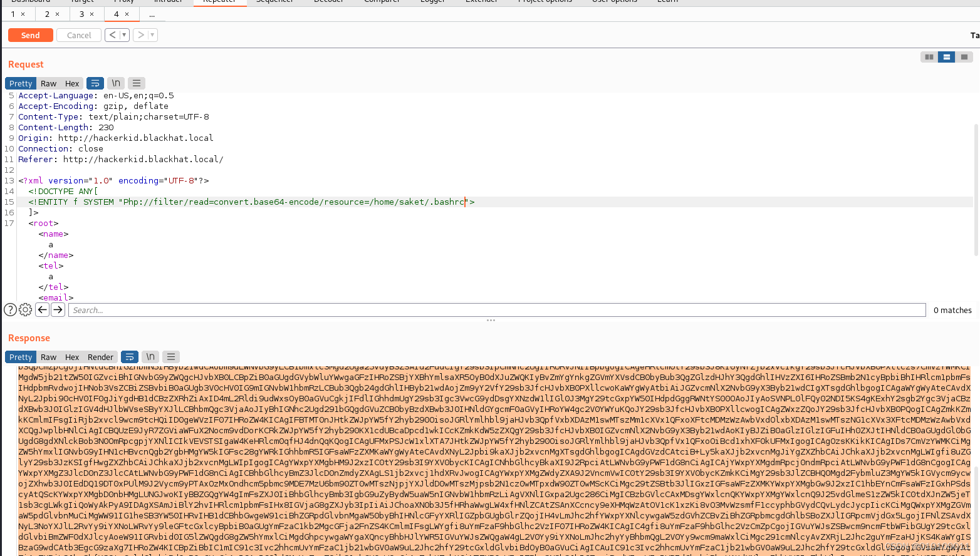
Task: Jump to previous search match
Action: [42, 309]
